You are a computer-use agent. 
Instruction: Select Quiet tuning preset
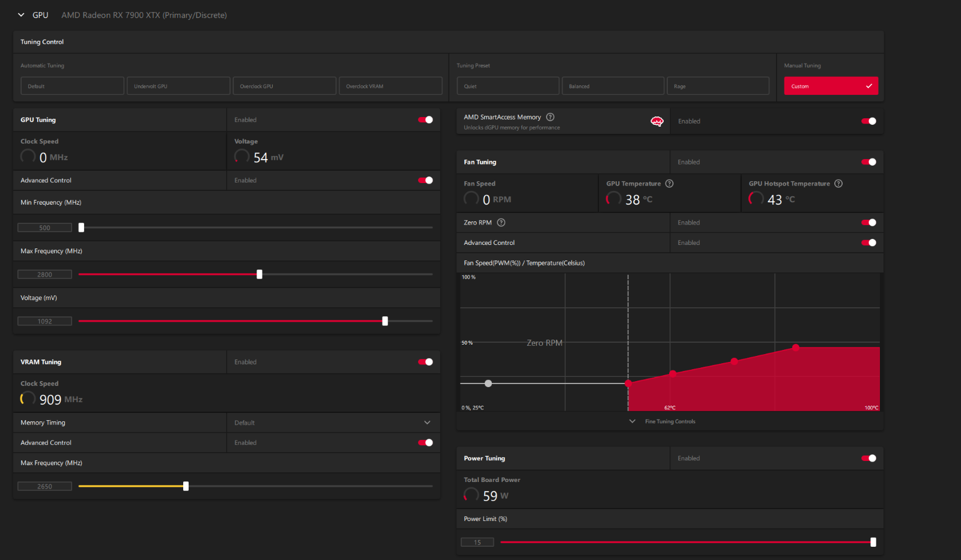508,86
